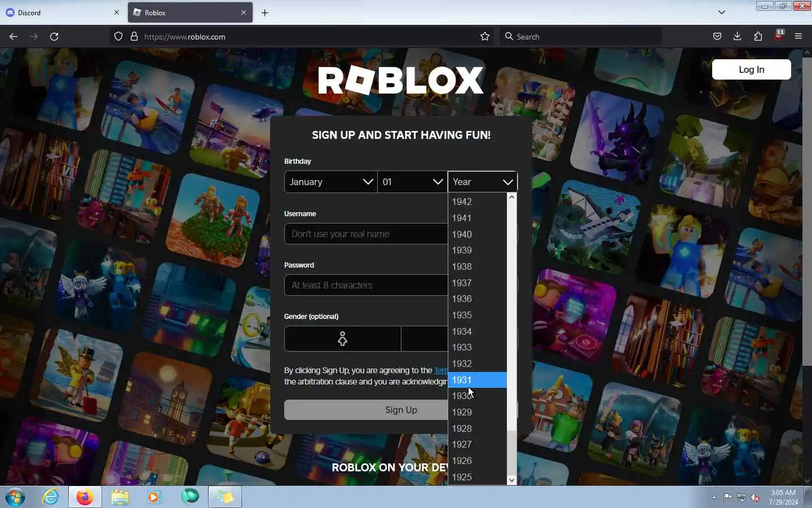This screenshot has width=812, height=508.
Task: Open a new browser tab
Action: pyautogui.click(x=264, y=12)
